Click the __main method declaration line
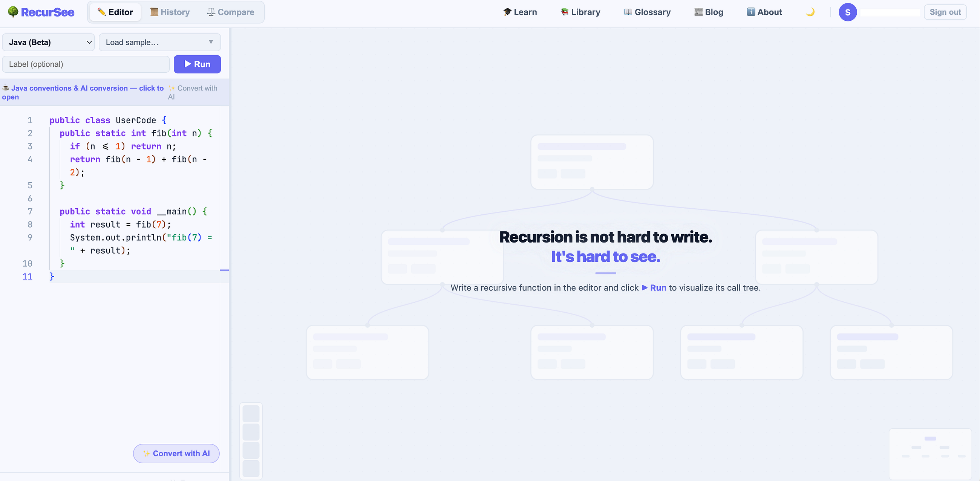Image resolution: width=980 pixels, height=481 pixels. click(x=133, y=212)
